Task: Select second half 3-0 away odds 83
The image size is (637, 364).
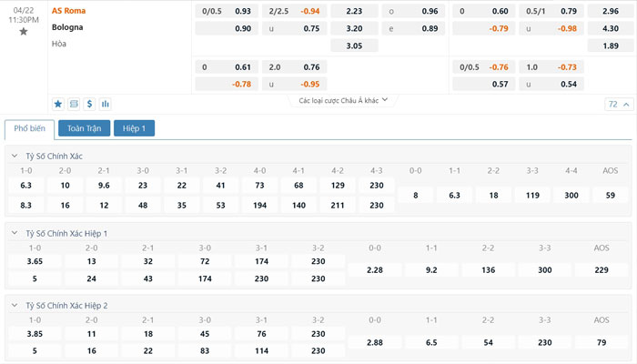Action: [x=205, y=350]
